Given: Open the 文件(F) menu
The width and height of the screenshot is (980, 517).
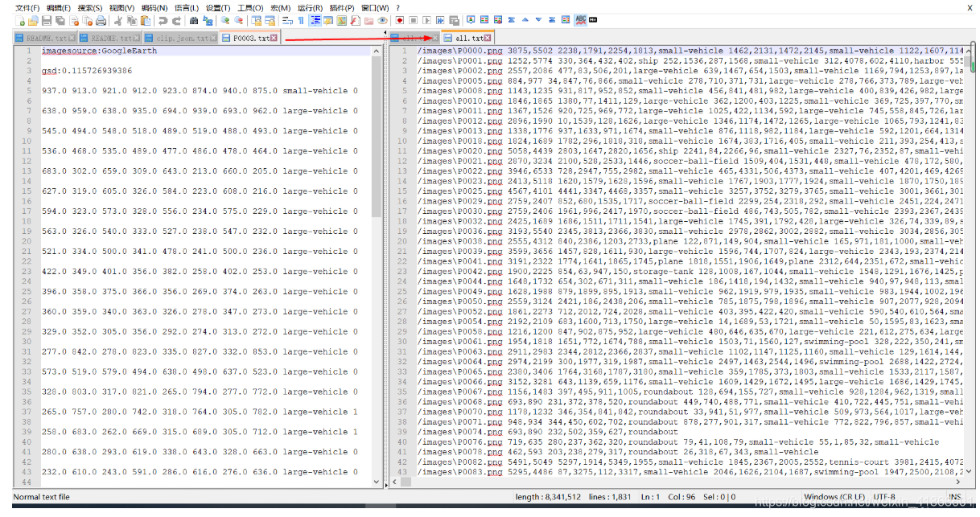Looking at the screenshot, I should click(x=28, y=8).
